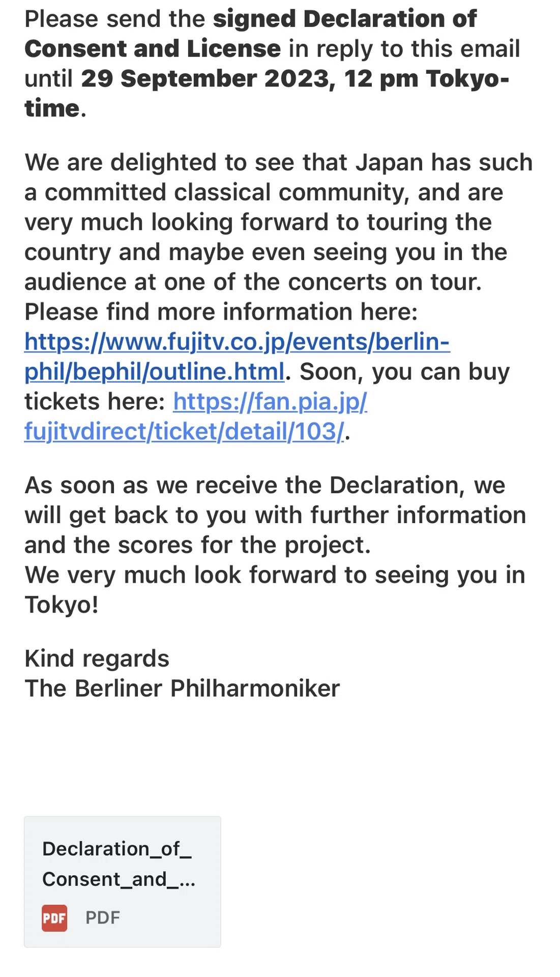Tap the fujitvdirect/ticket/detail/103/ link portion
The image size is (560, 977).
pyautogui.click(x=184, y=432)
